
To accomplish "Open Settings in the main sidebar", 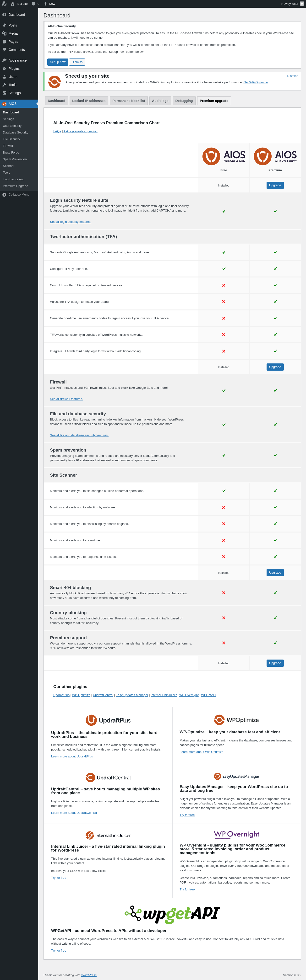I will coord(19,93).
